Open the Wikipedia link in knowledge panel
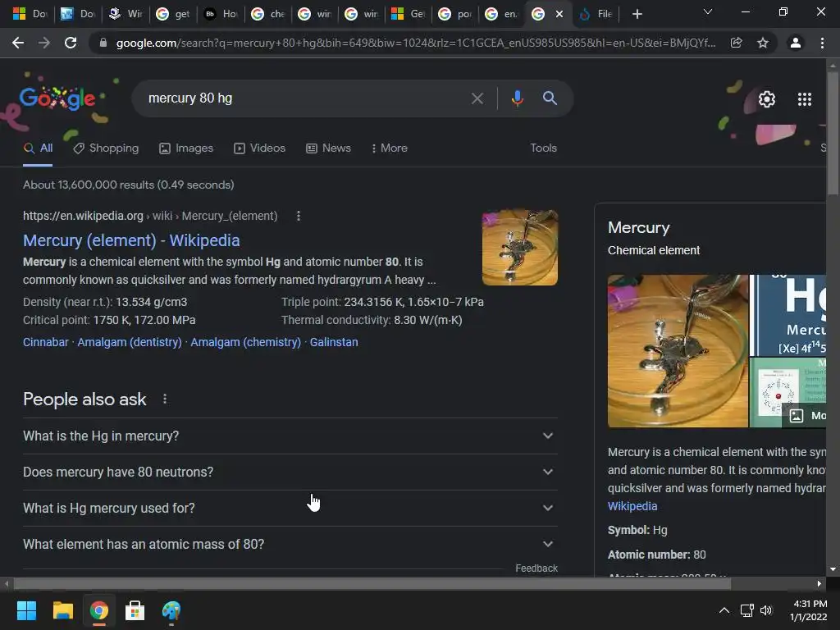The image size is (840, 630). pyautogui.click(x=632, y=506)
